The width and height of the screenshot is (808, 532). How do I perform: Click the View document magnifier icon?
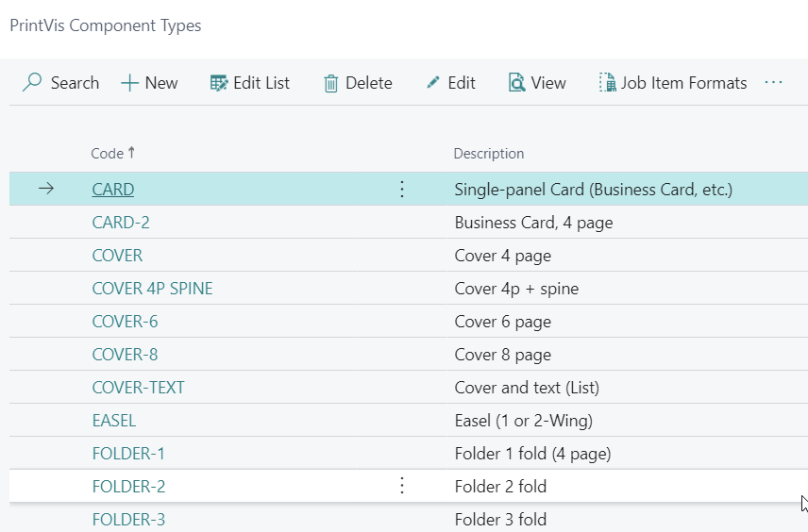(x=516, y=82)
